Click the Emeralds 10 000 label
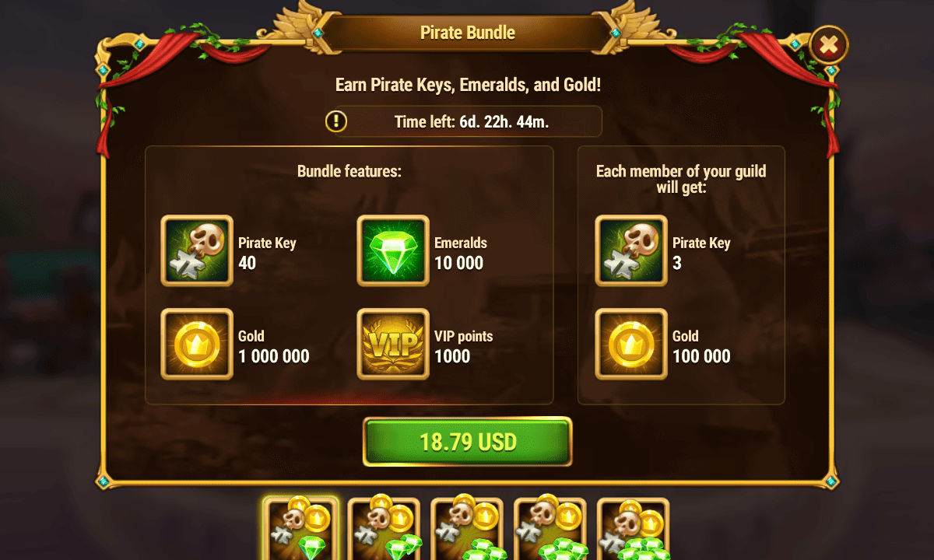Image resolution: width=934 pixels, height=560 pixels. pyautogui.click(x=461, y=254)
